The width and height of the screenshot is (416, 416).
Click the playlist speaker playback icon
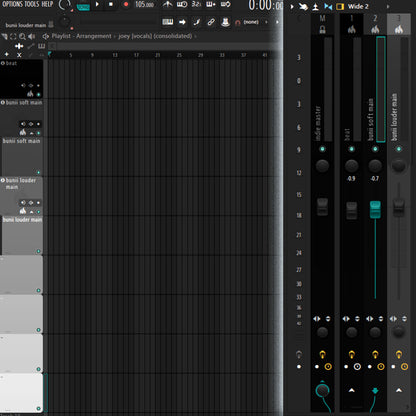[32, 36]
